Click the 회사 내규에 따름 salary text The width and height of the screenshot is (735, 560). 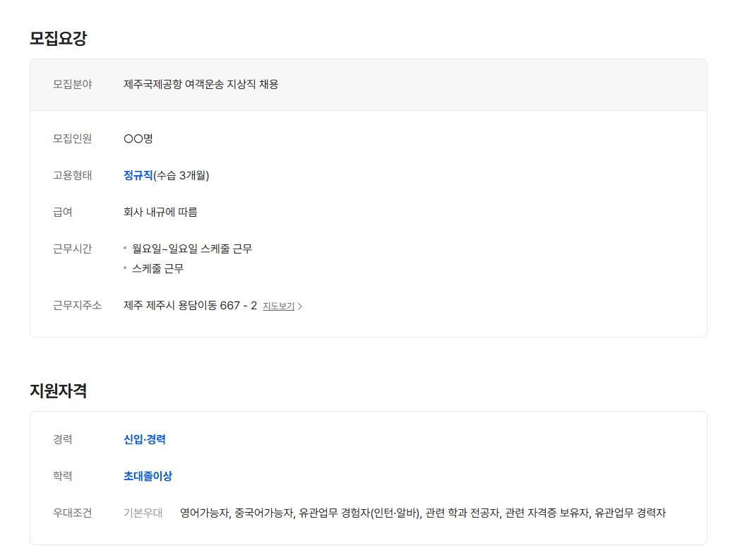pyautogui.click(x=160, y=212)
